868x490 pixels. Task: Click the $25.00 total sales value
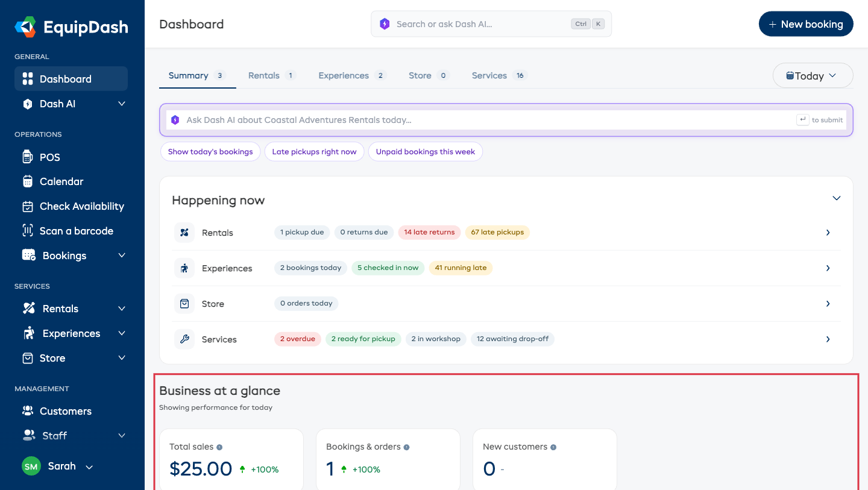(201, 469)
